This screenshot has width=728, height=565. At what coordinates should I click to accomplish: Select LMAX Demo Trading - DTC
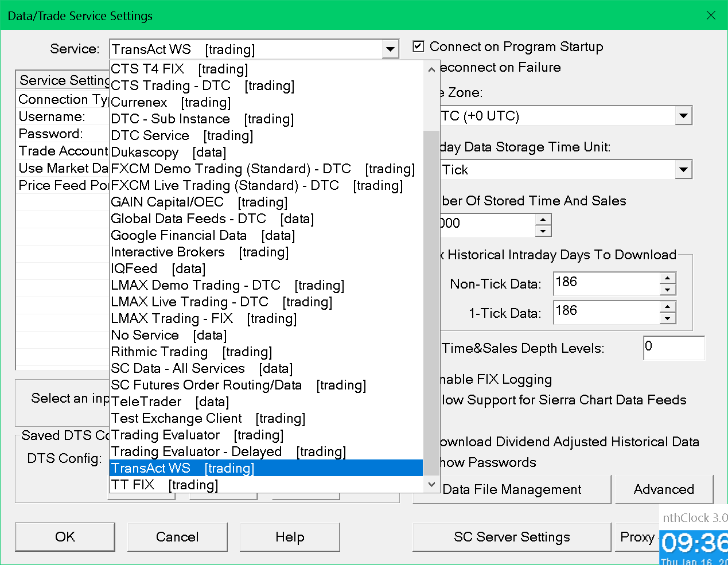[x=266, y=285]
